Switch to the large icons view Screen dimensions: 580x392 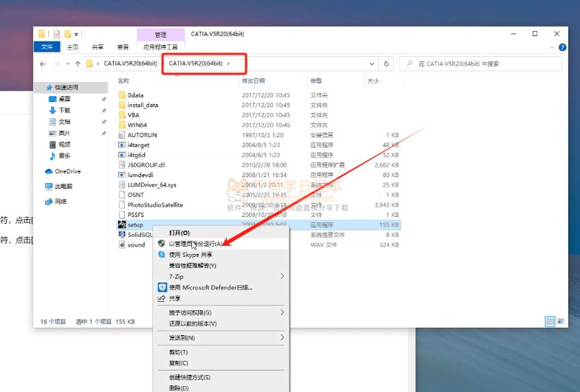[x=561, y=322]
